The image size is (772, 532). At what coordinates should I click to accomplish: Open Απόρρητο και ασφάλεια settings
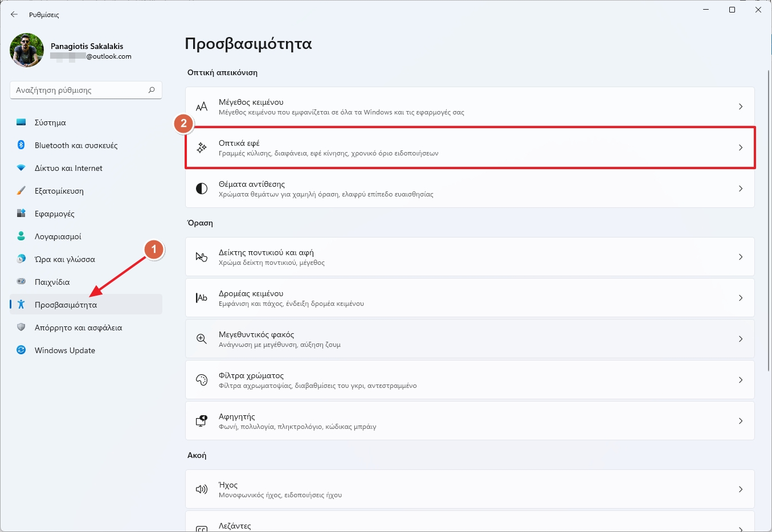point(78,328)
